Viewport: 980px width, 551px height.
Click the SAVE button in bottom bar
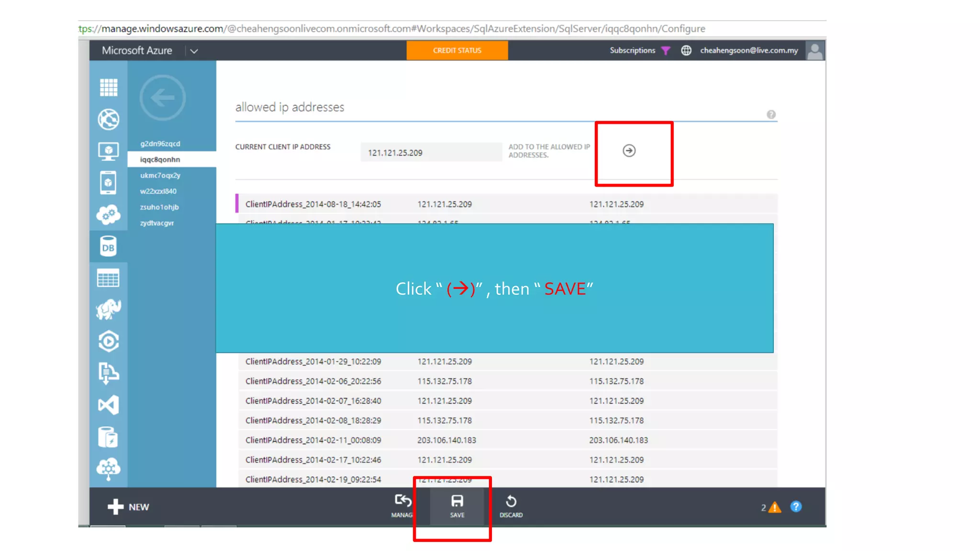tap(457, 506)
